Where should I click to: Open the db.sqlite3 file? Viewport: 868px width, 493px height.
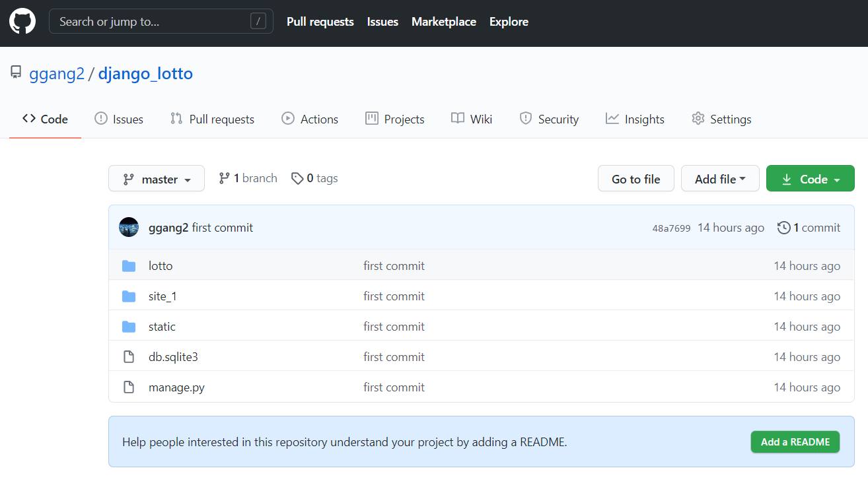[x=173, y=357]
